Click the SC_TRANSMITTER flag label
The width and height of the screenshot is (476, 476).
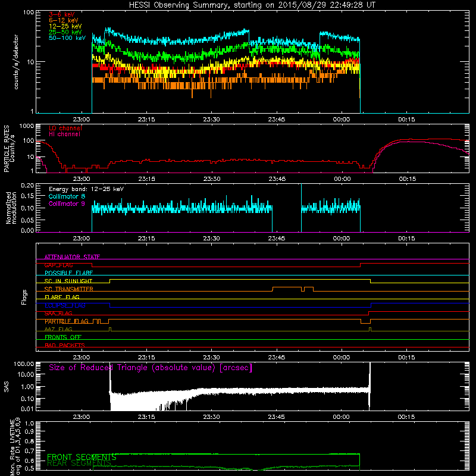tap(68, 289)
